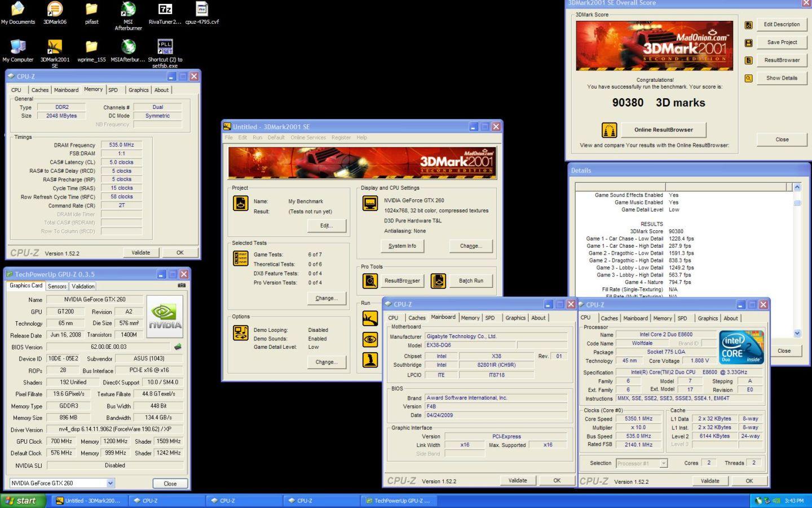Click the DRAM Frequency value 535.0 MHz
812x508 pixels.
tap(121, 145)
